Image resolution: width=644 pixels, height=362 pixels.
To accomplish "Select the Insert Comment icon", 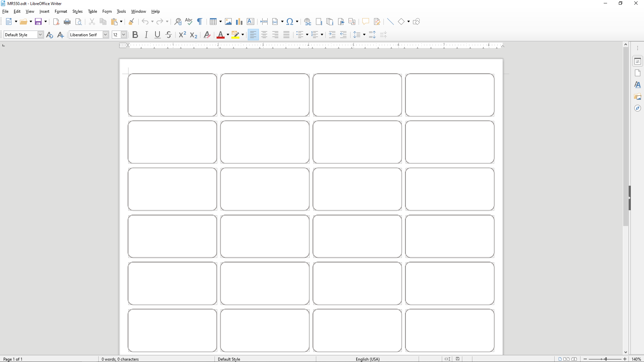I will (x=366, y=21).
